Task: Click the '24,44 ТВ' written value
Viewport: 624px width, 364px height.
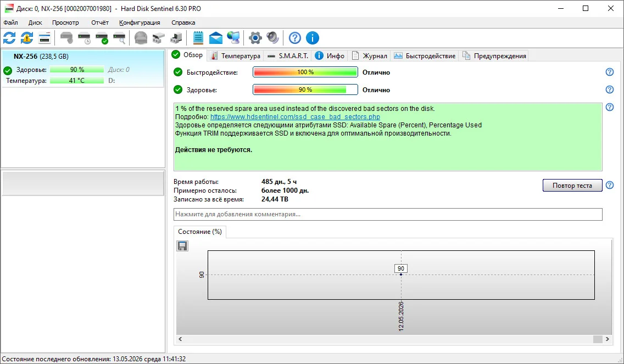Action: pos(275,199)
